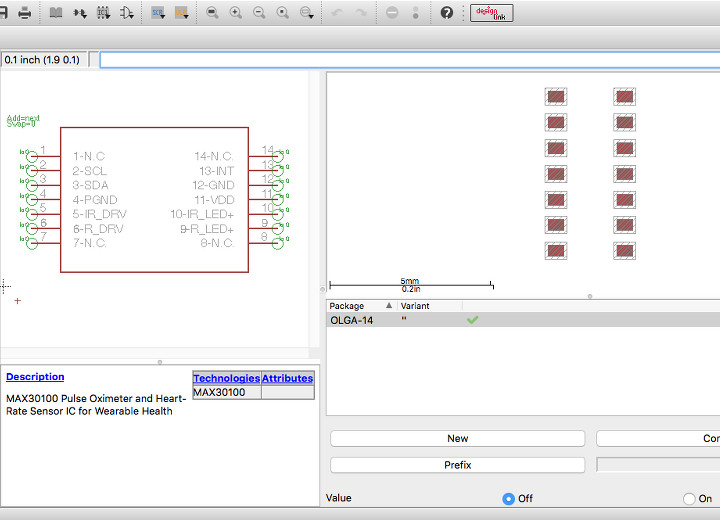
Task: Click the grid size 0.1 inch display
Action: tap(42, 60)
